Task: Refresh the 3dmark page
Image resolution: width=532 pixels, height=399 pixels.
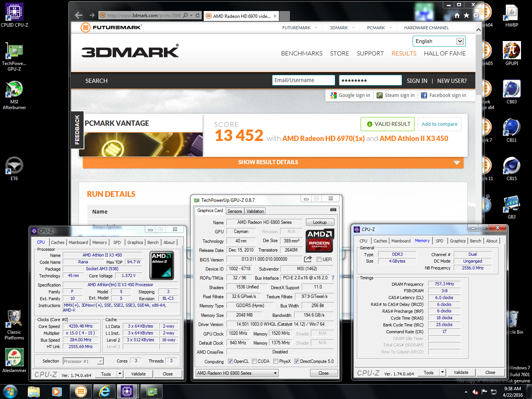Action: [x=198, y=15]
